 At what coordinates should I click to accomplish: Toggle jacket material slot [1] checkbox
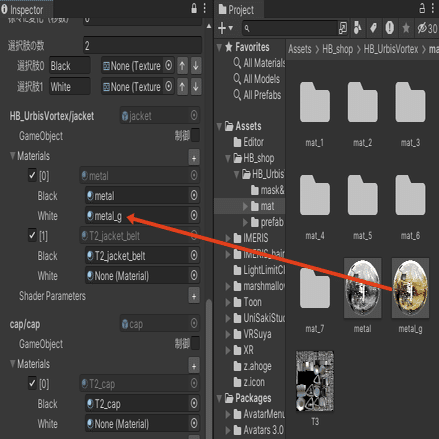(32, 235)
